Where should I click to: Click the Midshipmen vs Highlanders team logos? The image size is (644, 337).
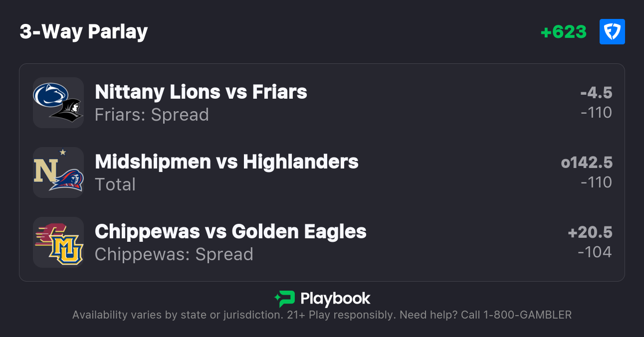point(58,172)
